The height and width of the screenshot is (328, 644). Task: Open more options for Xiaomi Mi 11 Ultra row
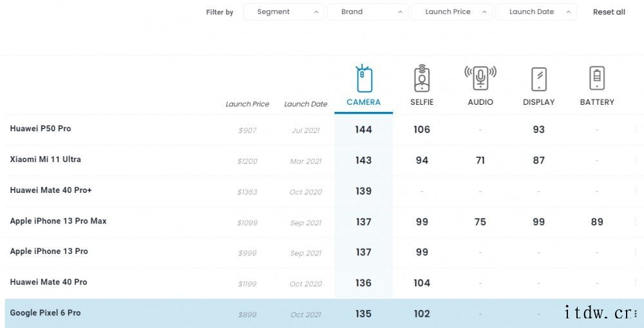tap(636, 160)
